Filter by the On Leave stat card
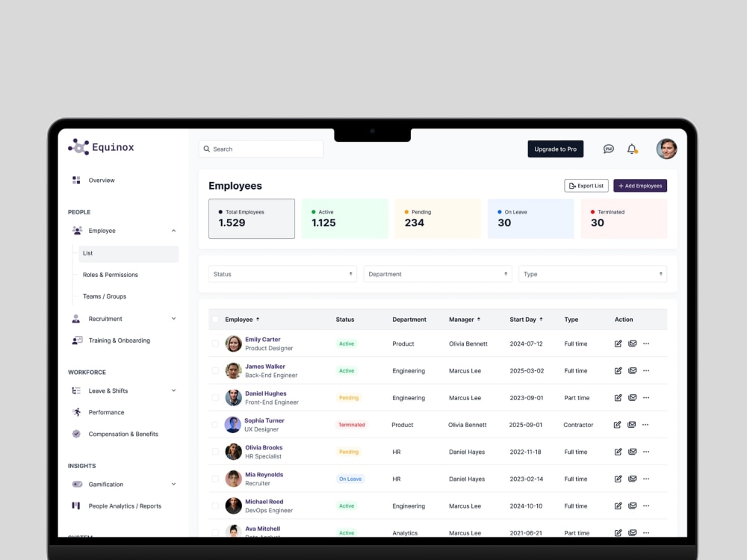Viewport: 747px width, 560px height. [x=530, y=219]
